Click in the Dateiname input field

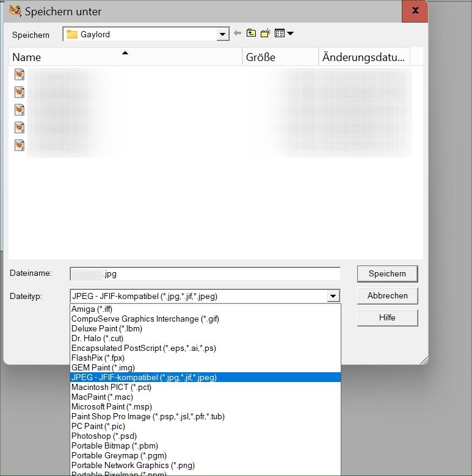point(205,274)
